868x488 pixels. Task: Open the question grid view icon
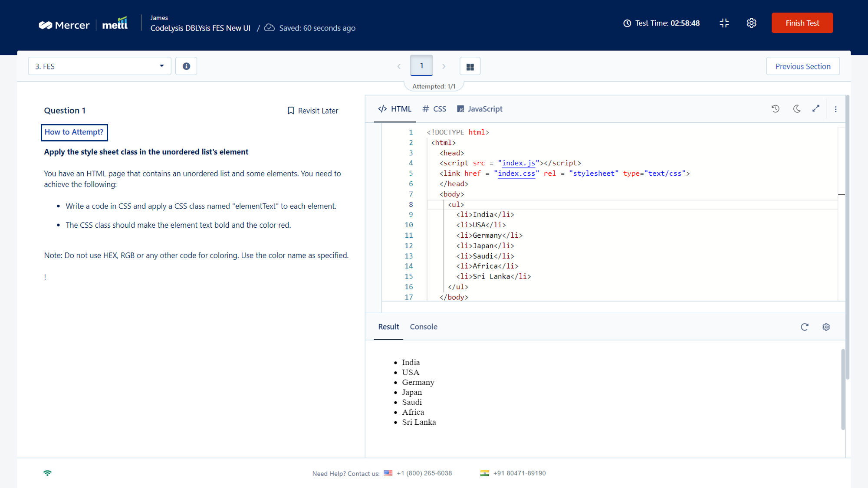click(x=470, y=66)
